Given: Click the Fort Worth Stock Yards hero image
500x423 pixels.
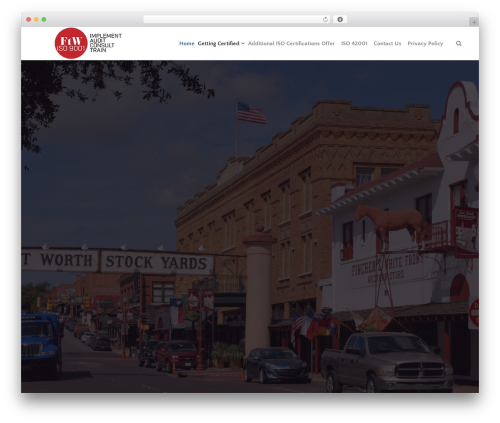Looking at the screenshot, I should (250, 226).
